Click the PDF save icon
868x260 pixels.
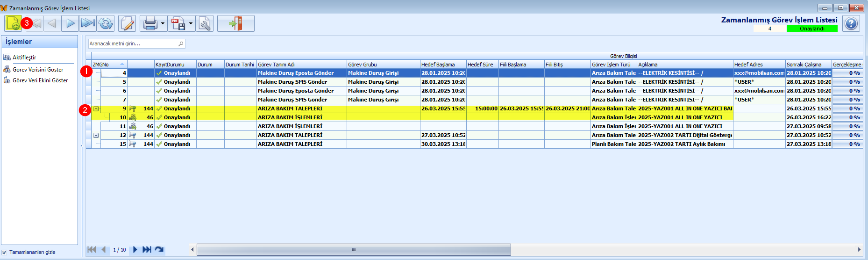178,23
